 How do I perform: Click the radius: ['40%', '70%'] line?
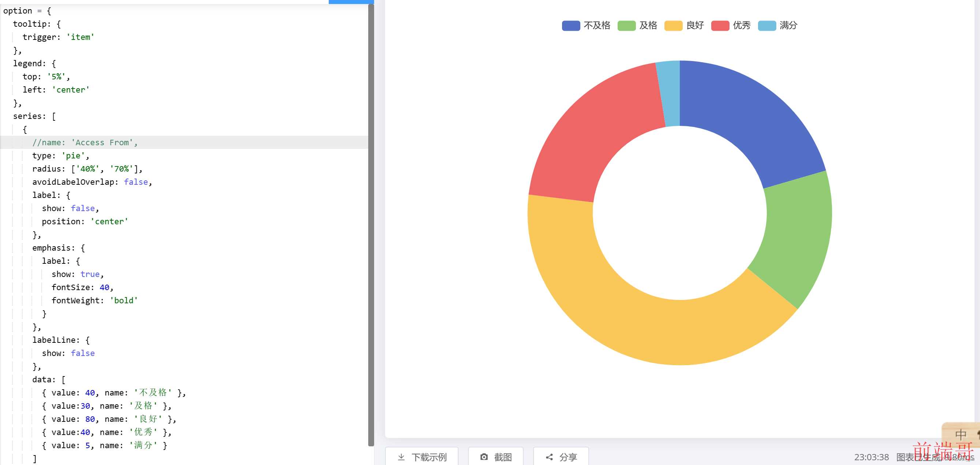(87, 169)
